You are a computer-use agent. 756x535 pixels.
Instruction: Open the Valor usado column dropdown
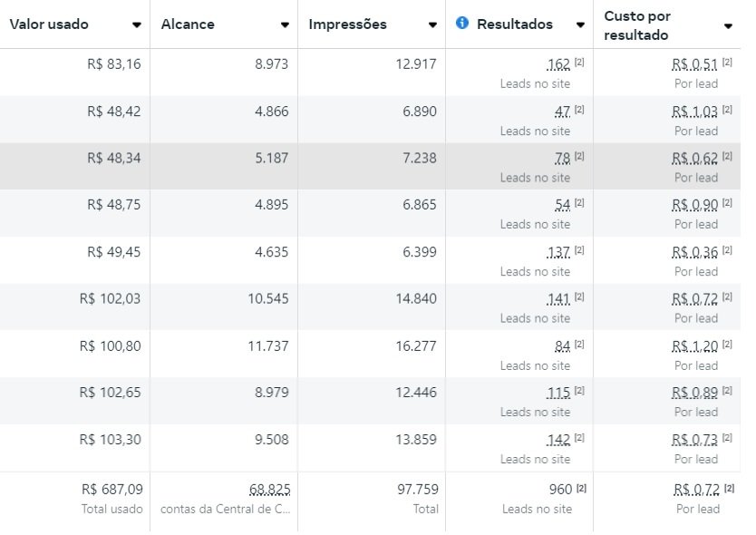pos(137,25)
